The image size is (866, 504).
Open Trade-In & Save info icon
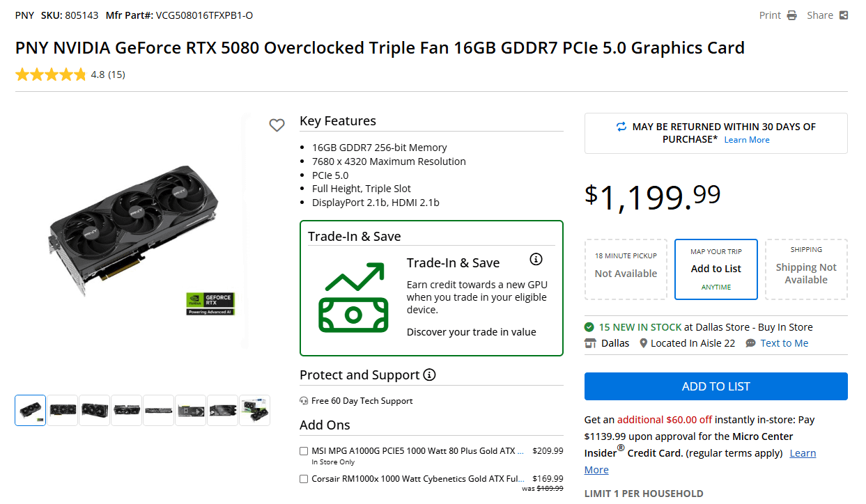click(536, 259)
